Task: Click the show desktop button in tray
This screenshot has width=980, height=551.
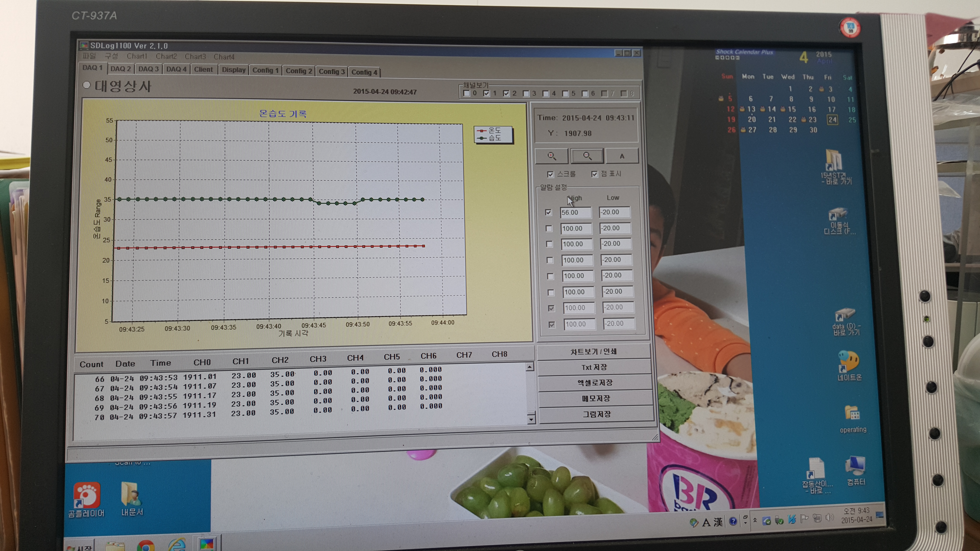Action: [x=879, y=514]
